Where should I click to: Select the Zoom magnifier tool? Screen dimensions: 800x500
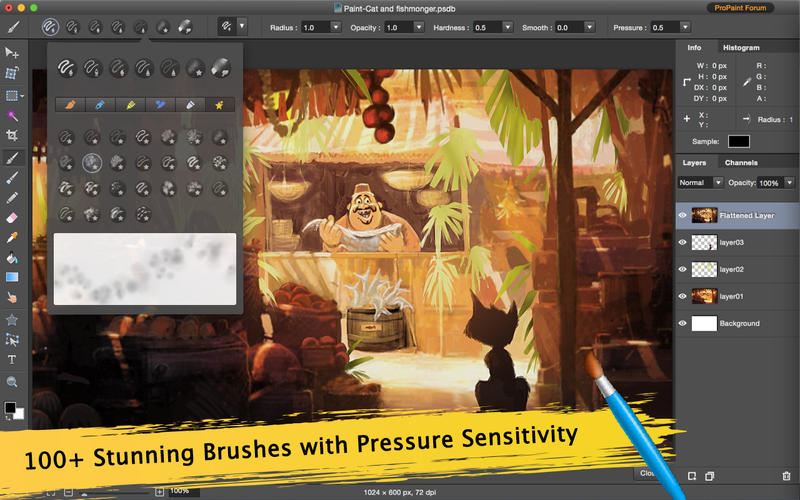[12, 382]
